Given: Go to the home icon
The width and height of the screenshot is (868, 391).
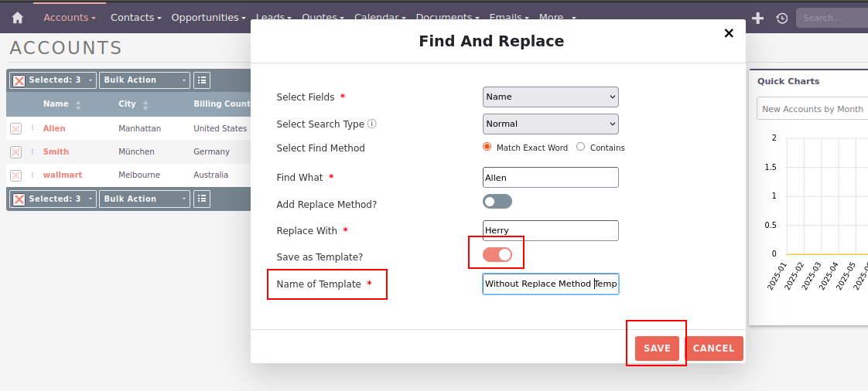Looking at the screenshot, I should click(x=17, y=18).
